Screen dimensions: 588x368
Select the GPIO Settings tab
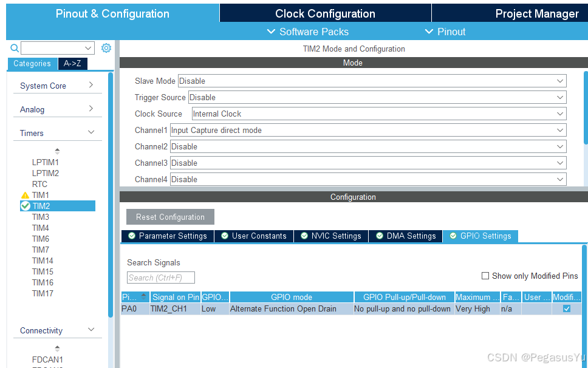click(480, 236)
